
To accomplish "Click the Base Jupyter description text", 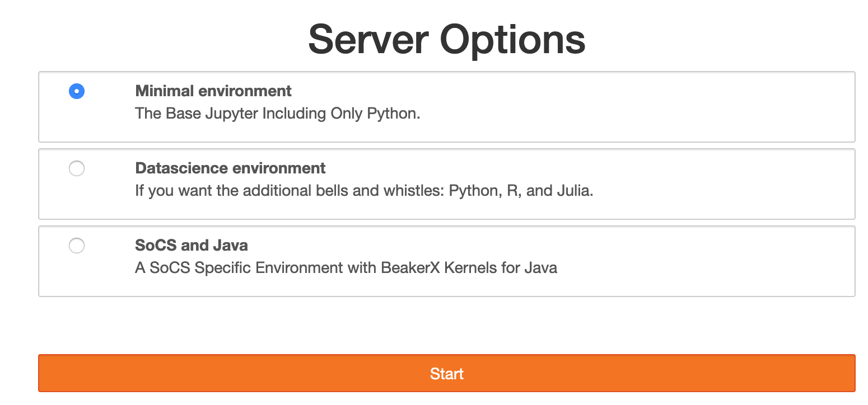I will (x=277, y=113).
